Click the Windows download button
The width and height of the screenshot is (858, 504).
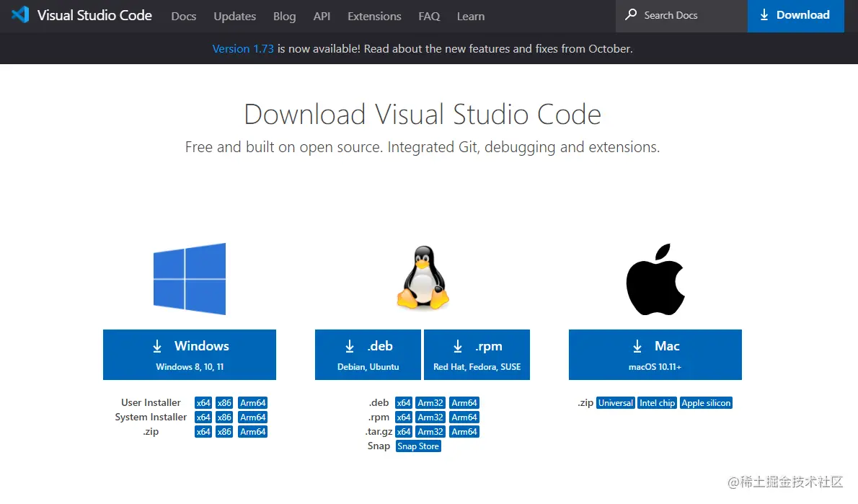(x=190, y=355)
